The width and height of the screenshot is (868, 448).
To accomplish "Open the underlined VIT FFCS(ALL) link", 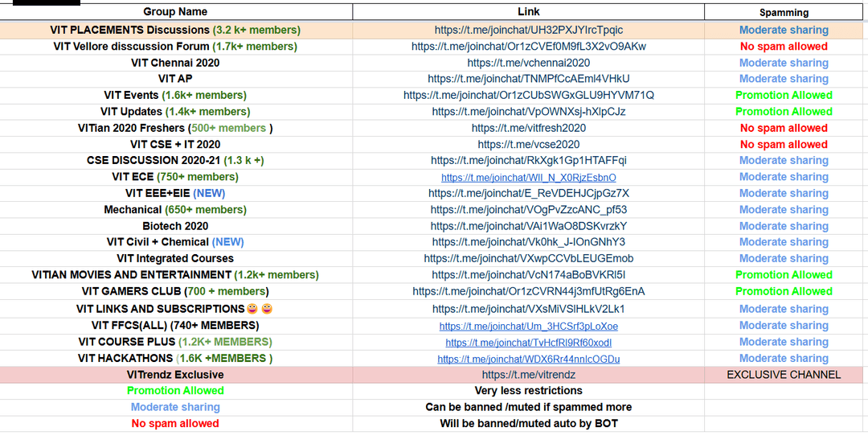I will (529, 327).
